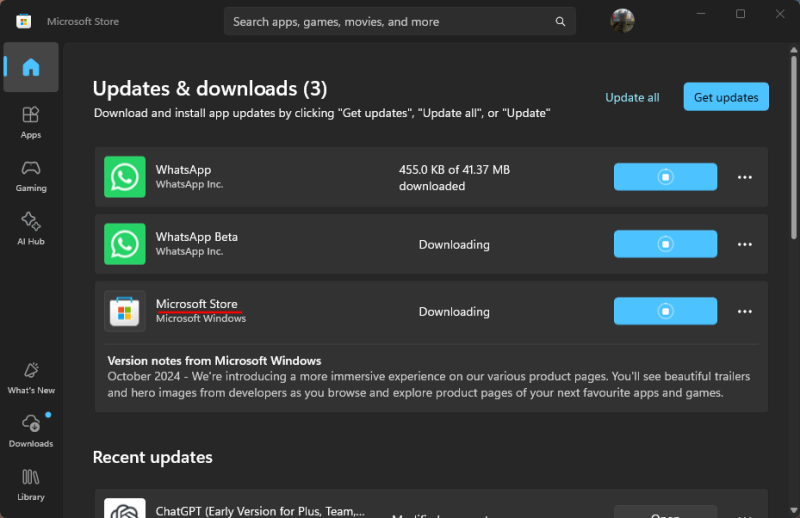Open the user profile avatar

pyautogui.click(x=622, y=21)
